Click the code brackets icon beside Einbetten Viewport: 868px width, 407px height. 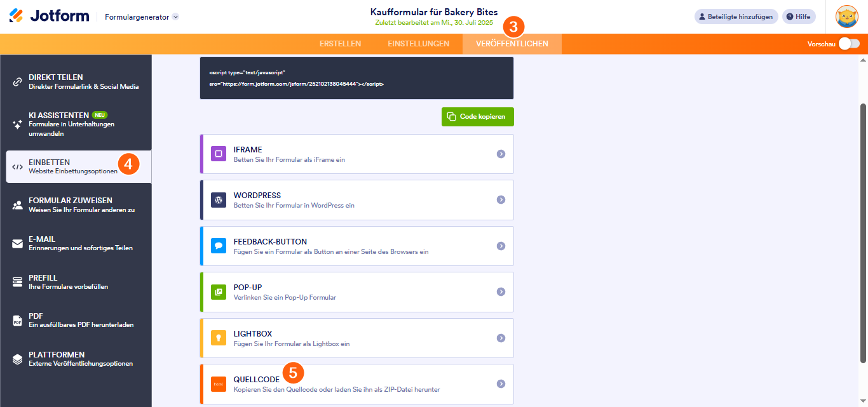click(x=18, y=167)
